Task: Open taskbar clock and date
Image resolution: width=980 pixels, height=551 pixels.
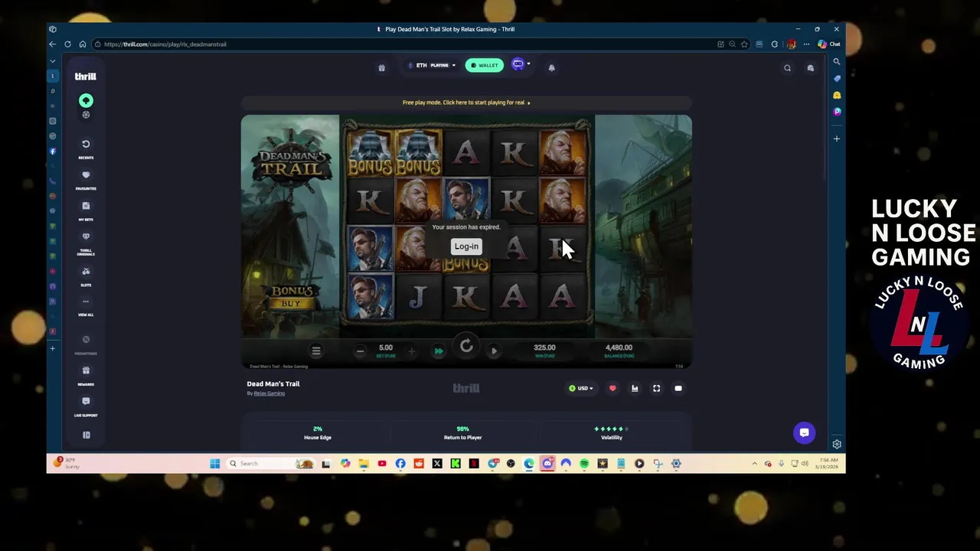Action: coord(825,464)
